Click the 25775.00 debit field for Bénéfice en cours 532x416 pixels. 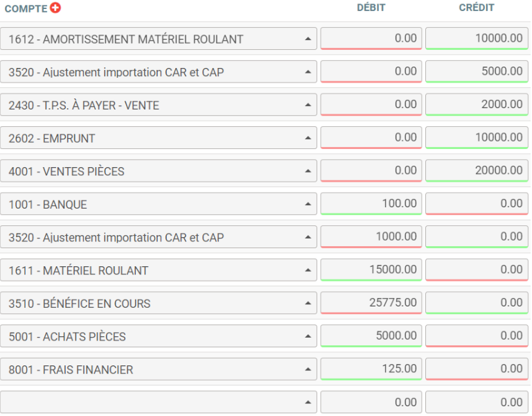pos(371,303)
